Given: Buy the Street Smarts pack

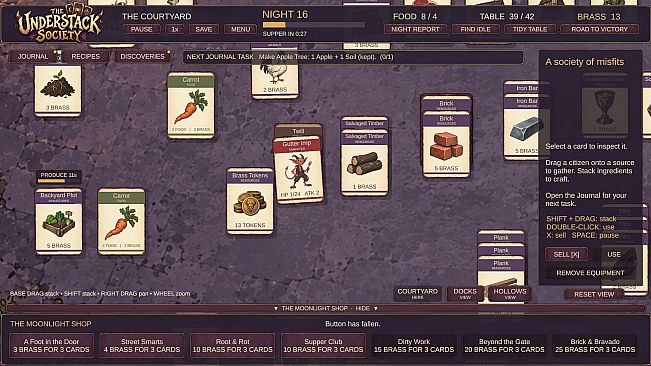Looking at the screenshot, I should tap(142, 346).
